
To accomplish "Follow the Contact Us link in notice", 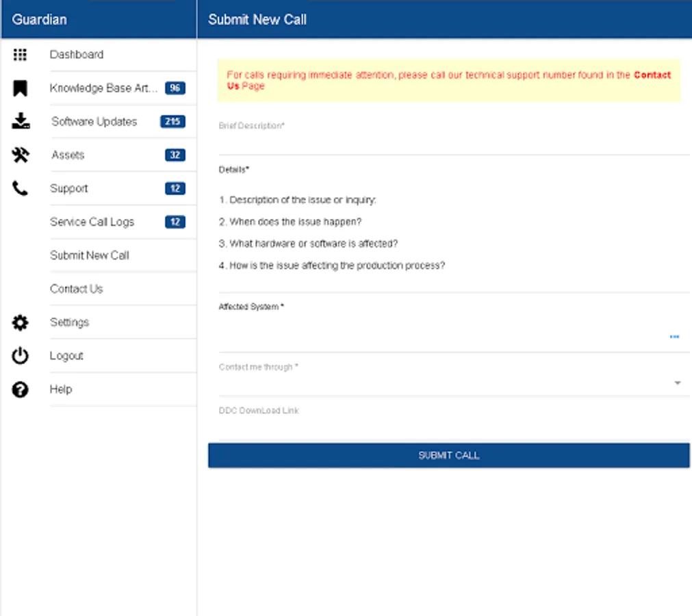I will 449,80.
